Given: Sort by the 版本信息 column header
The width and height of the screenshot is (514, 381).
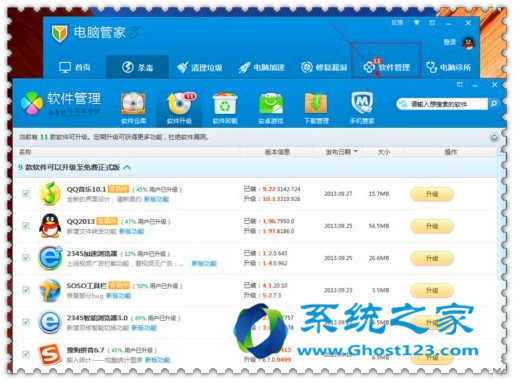Looking at the screenshot, I should tap(277, 152).
